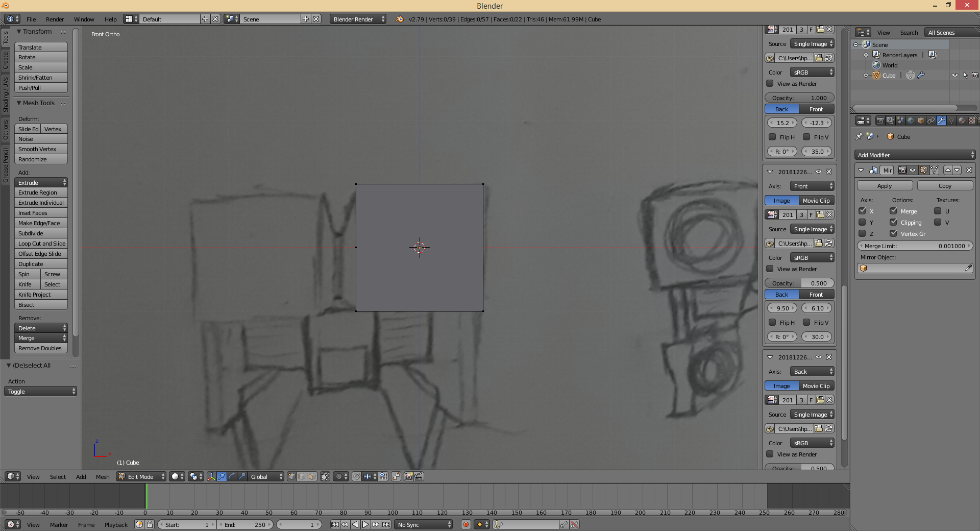This screenshot has width=980, height=531.
Task: Click the Subdivide button
Action: click(41, 233)
